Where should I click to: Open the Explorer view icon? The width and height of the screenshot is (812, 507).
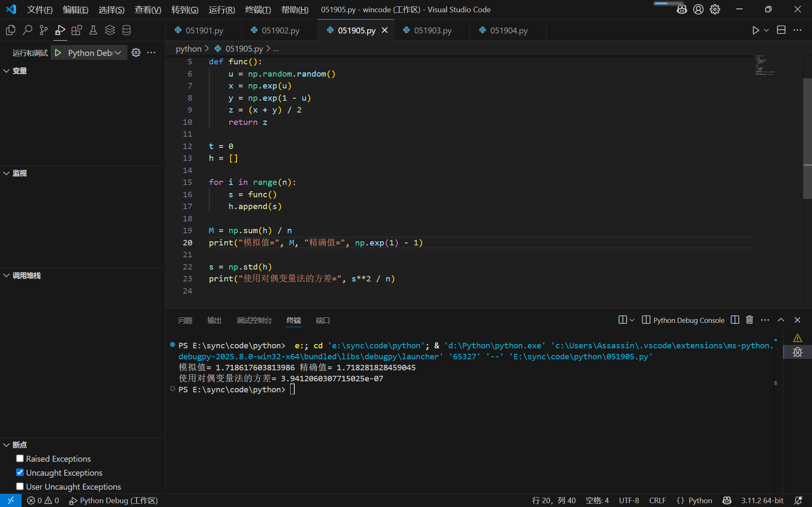[x=11, y=30]
